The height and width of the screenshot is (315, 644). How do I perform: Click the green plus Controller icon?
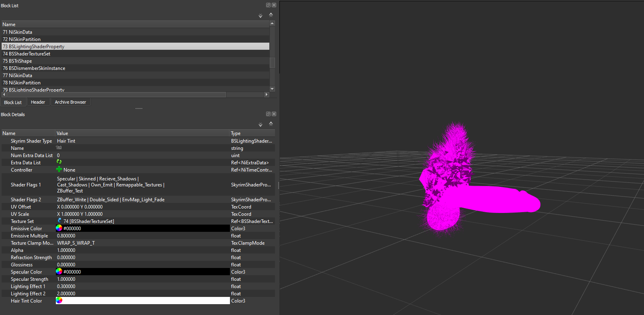59,169
